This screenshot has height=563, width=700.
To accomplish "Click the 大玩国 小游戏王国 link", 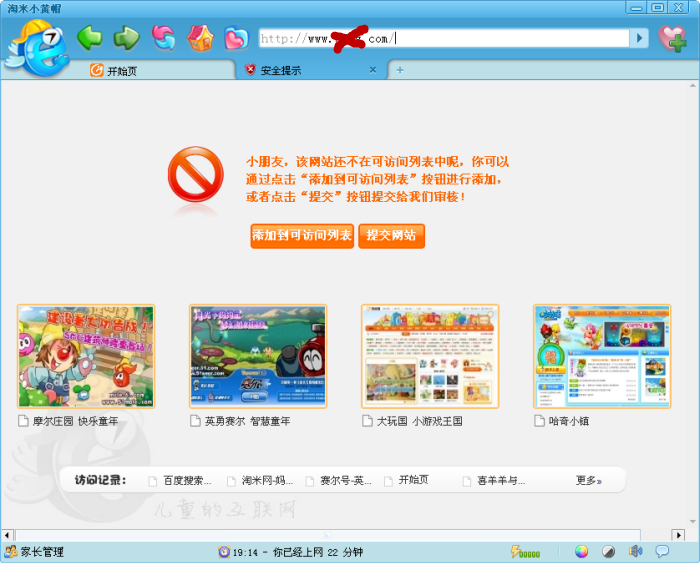I will coord(420,421).
